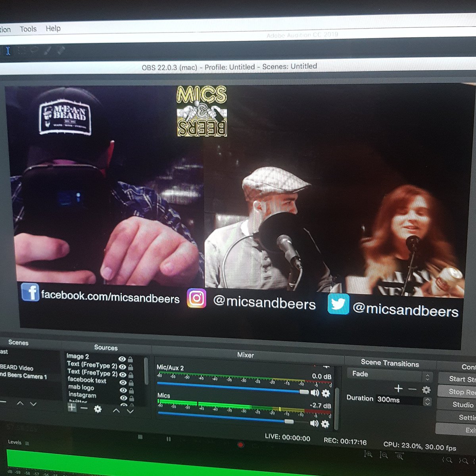
Task: Select the instagram source
Action: pos(82,395)
